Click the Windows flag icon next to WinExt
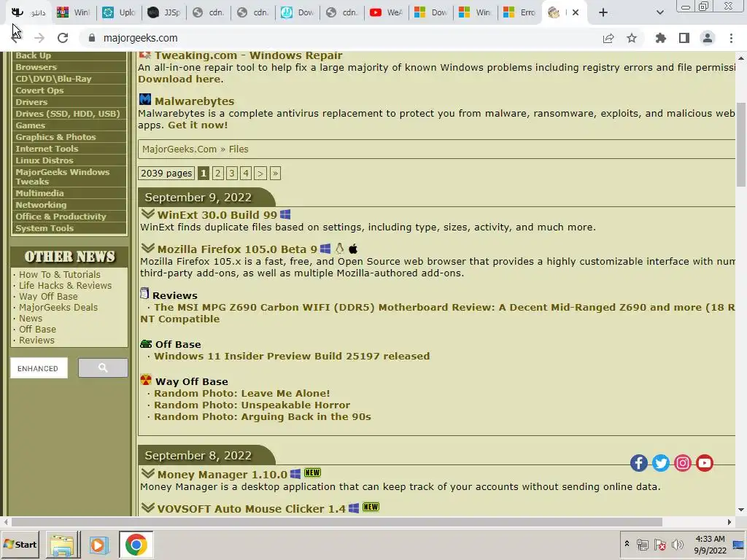This screenshot has width=747, height=560. (285, 214)
